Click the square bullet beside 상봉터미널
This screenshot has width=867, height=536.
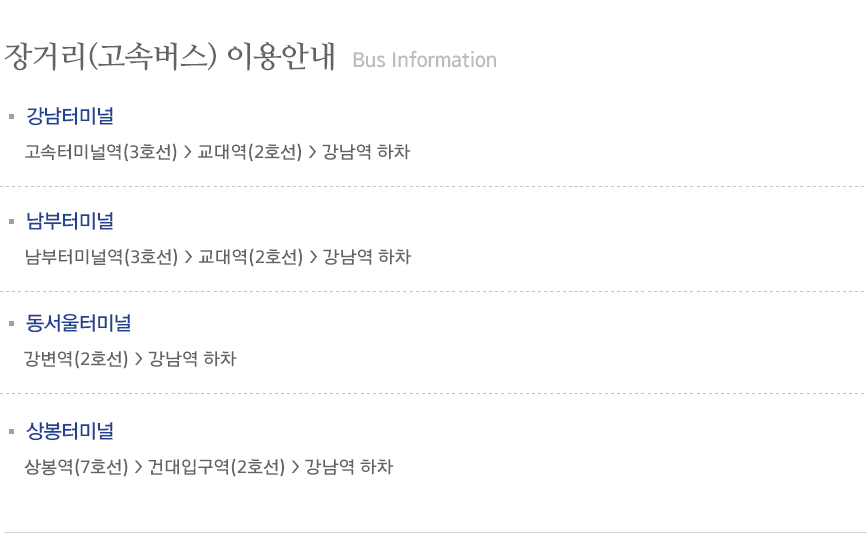(11, 431)
